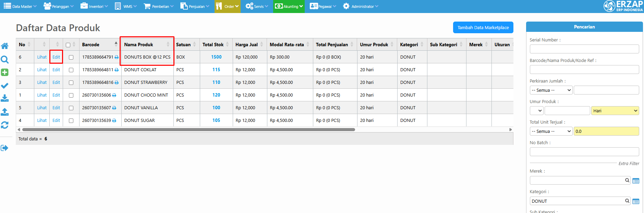Print barcode icon for 1785389664811

(x=117, y=70)
